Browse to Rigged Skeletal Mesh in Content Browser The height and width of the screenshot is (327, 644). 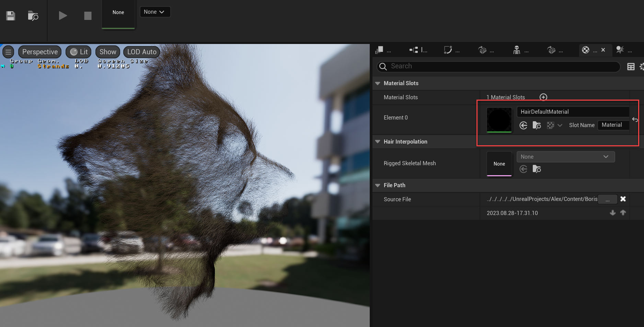coord(537,169)
